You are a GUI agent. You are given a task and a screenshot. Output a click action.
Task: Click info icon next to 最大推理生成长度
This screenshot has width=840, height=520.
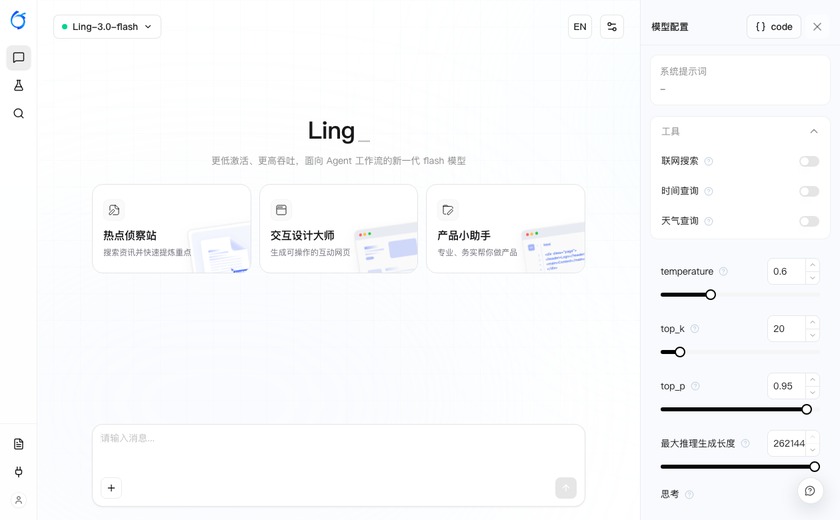point(745,443)
